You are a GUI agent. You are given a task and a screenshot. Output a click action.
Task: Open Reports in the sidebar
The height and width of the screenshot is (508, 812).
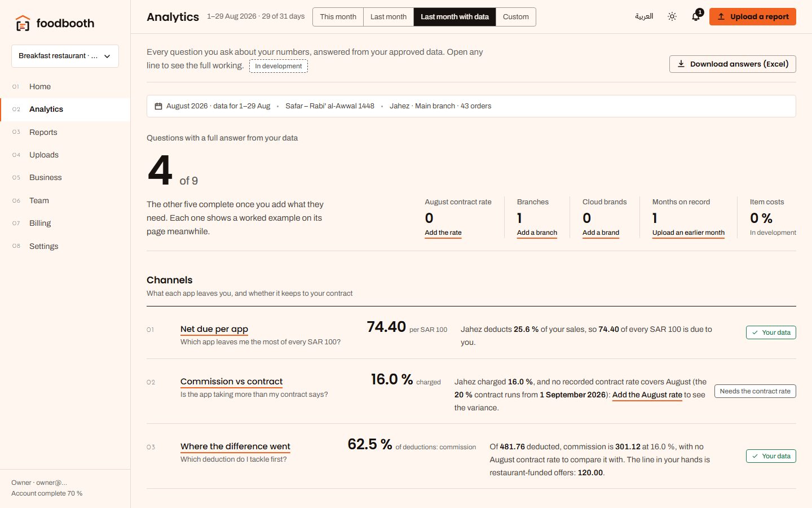click(65, 132)
